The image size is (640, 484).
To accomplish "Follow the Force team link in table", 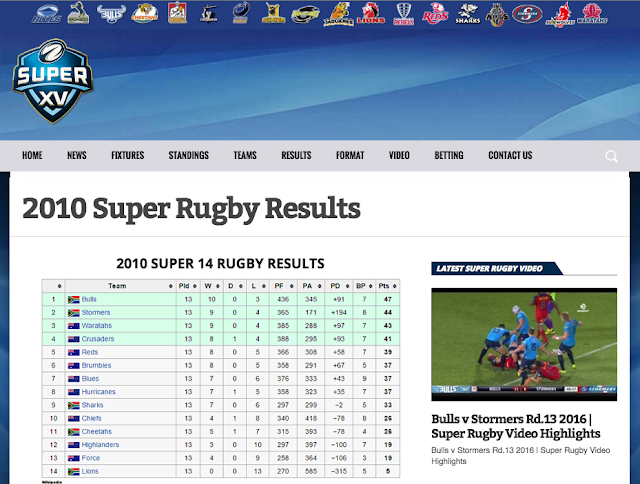I will 91,458.
